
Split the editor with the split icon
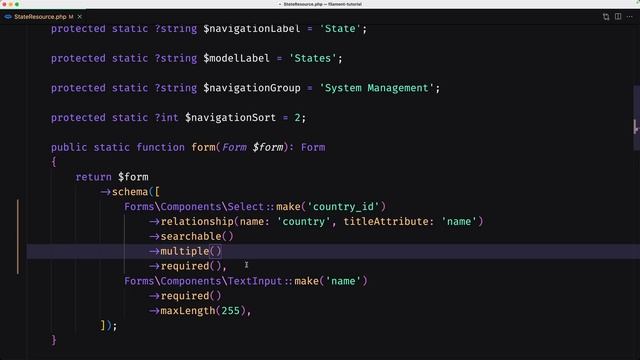point(618,16)
